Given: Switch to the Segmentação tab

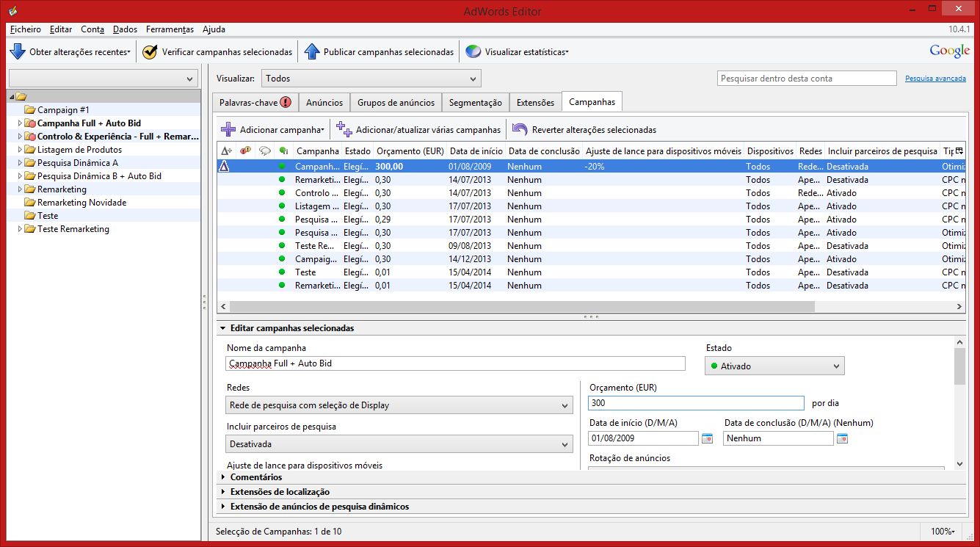Looking at the screenshot, I should 476,103.
